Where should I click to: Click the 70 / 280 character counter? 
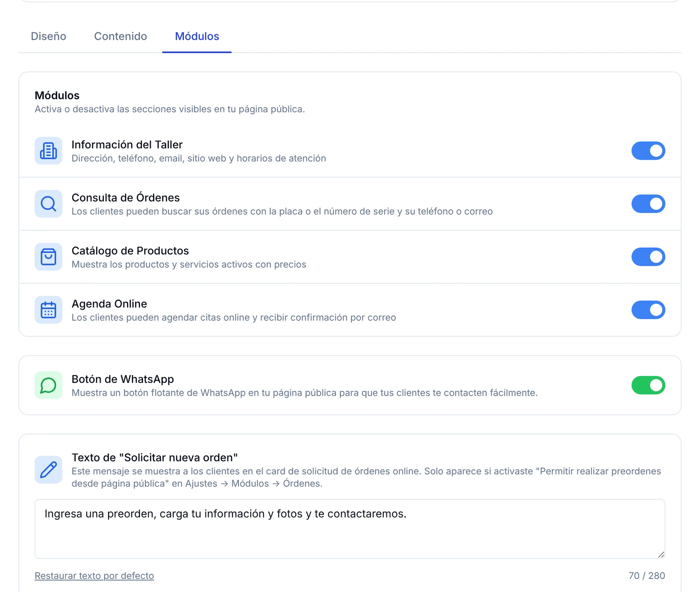coord(647,576)
